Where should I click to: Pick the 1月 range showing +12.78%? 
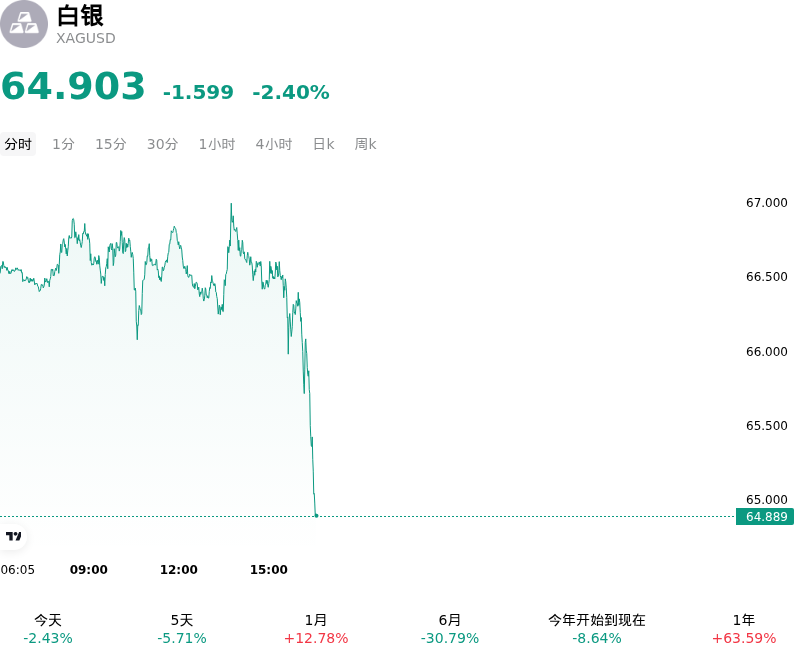pyautogui.click(x=316, y=629)
